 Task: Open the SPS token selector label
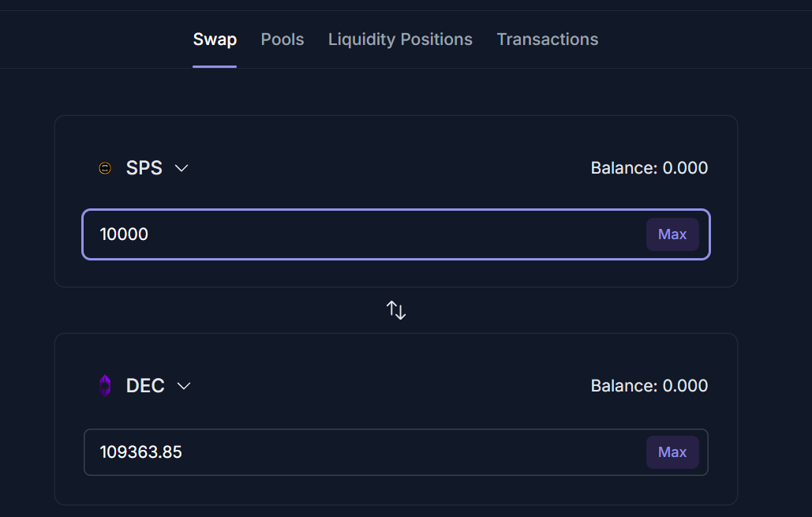click(x=144, y=168)
